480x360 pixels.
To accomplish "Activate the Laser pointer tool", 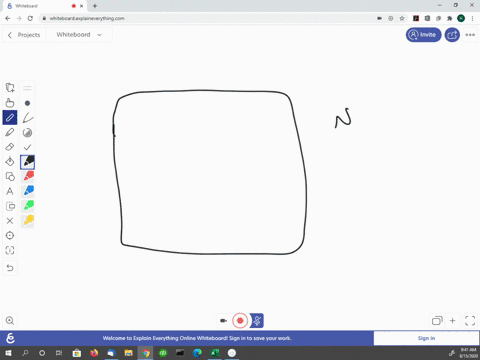I will tap(10, 235).
